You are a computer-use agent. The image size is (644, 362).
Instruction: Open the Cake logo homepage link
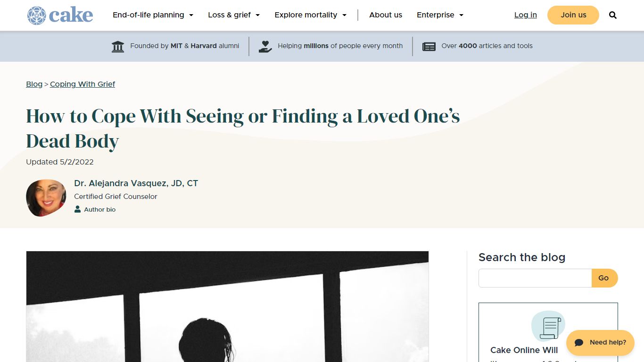point(60,15)
